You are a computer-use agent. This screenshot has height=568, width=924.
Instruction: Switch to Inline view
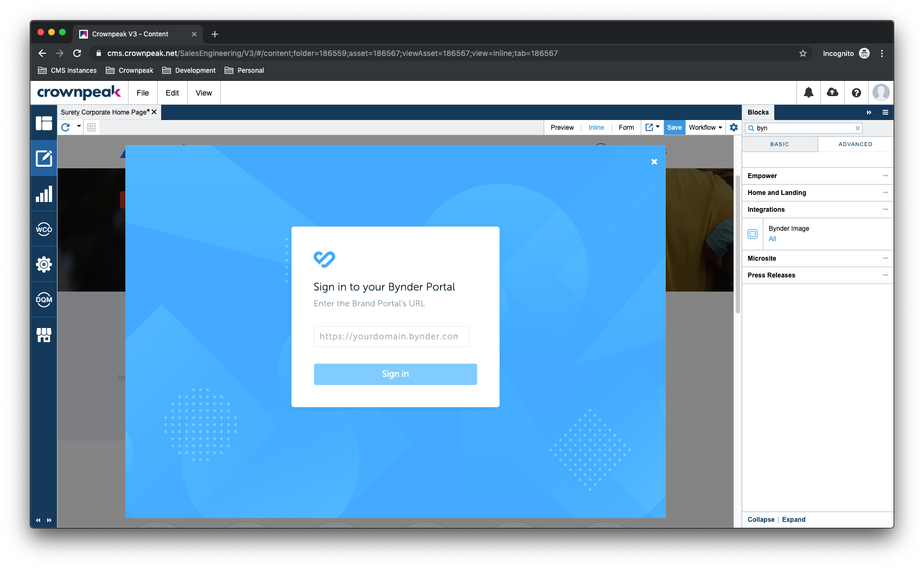pyautogui.click(x=596, y=128)
